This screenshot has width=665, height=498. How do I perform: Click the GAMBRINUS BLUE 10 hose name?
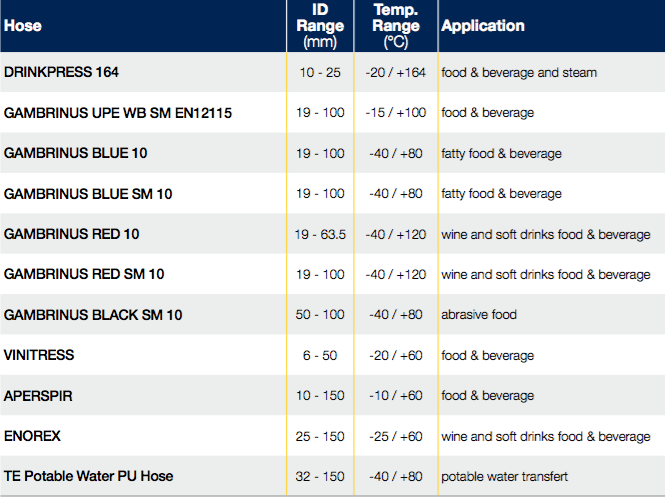click(76, 154)
